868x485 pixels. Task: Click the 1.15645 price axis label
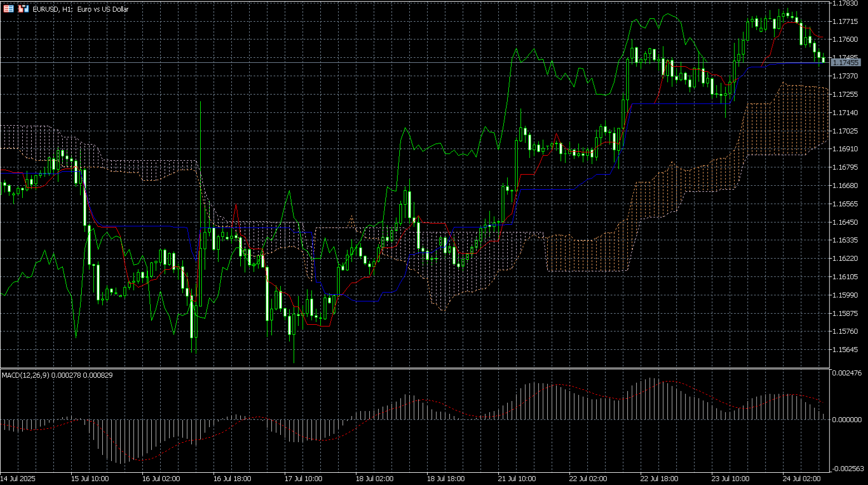(x=845, y=350)
